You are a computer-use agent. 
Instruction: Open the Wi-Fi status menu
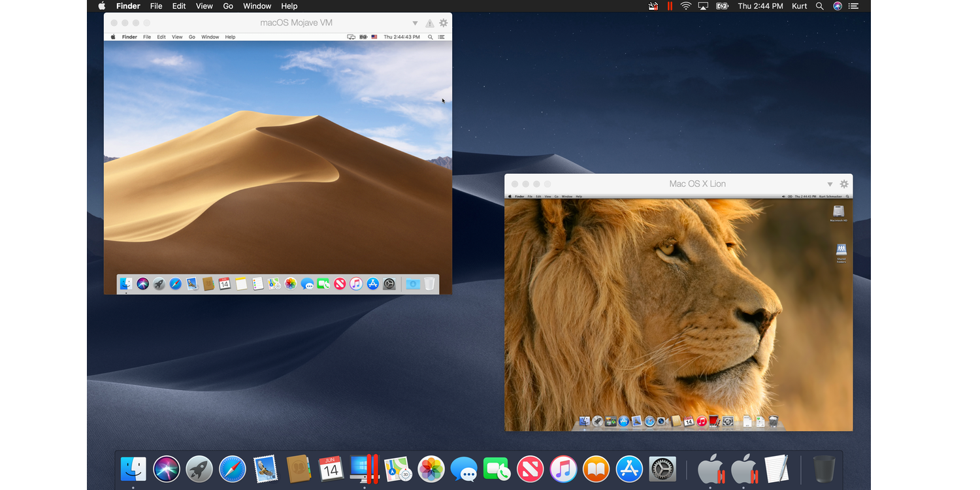(686, 6)
